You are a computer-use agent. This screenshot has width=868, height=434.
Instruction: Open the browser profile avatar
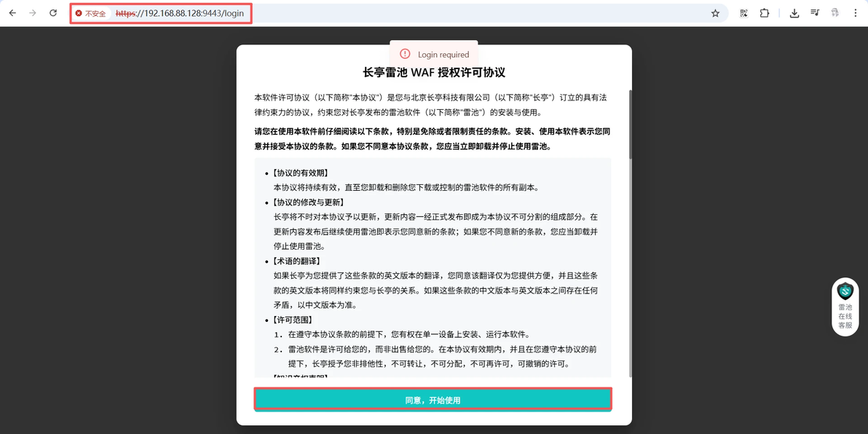[x=835, y=13]
